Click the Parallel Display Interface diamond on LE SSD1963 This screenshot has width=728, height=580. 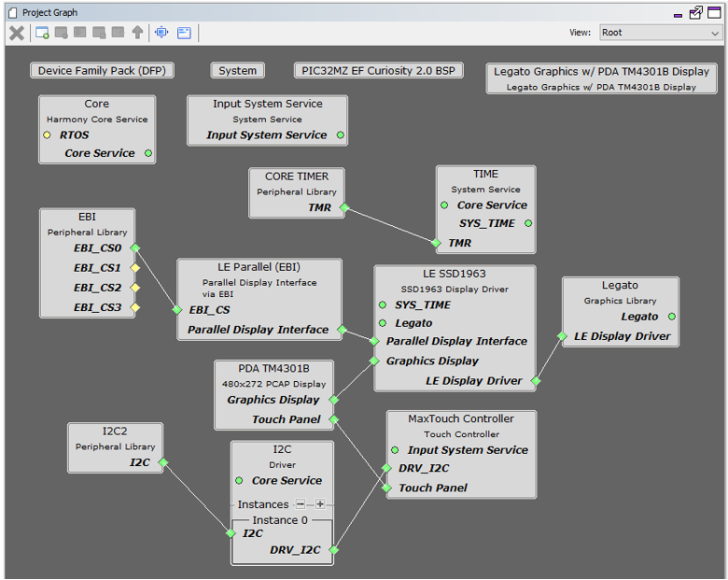[374, 341]
